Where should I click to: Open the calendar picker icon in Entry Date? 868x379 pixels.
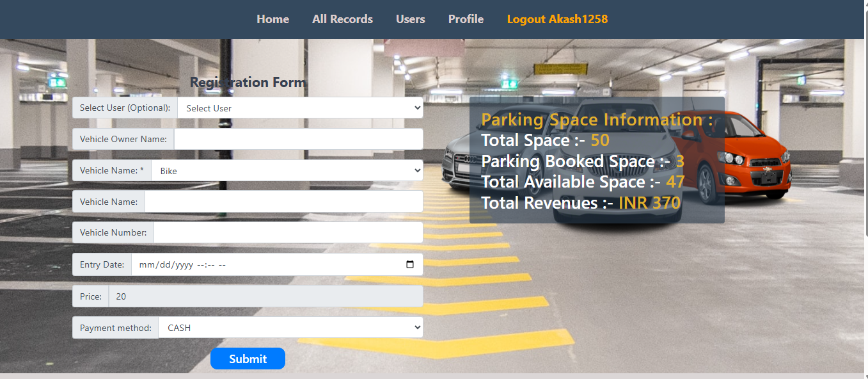(x=410, y=264)
